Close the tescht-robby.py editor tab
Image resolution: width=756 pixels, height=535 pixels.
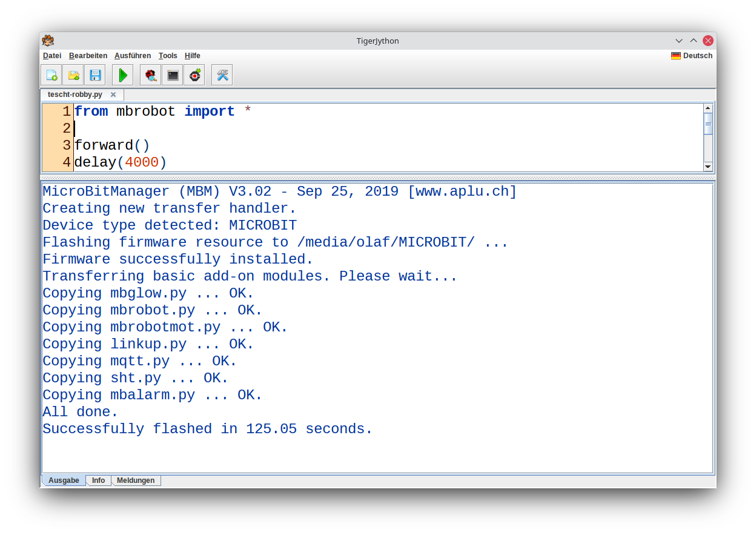point(113,95)
